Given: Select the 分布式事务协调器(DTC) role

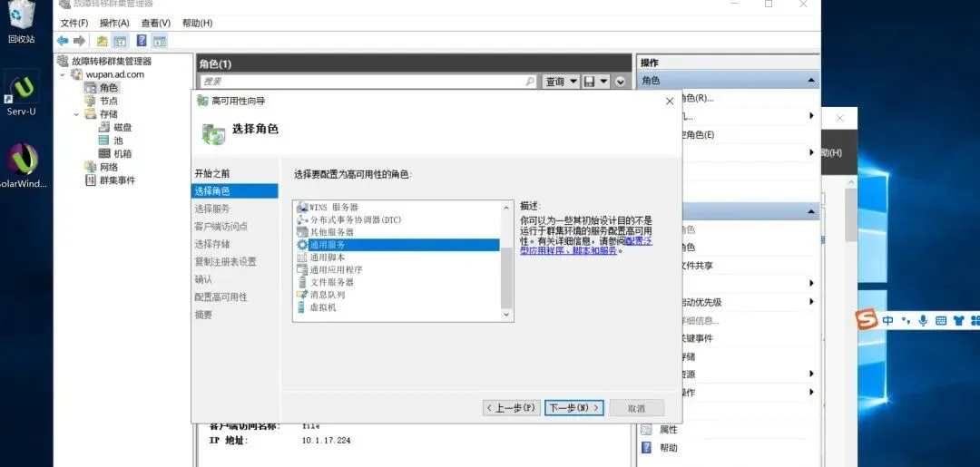Looking at the screenshot, I should coord(356,219).
